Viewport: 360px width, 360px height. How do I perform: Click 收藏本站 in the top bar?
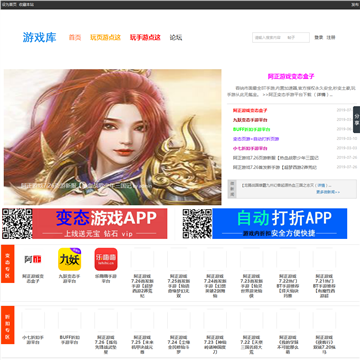tap(26, 5)
